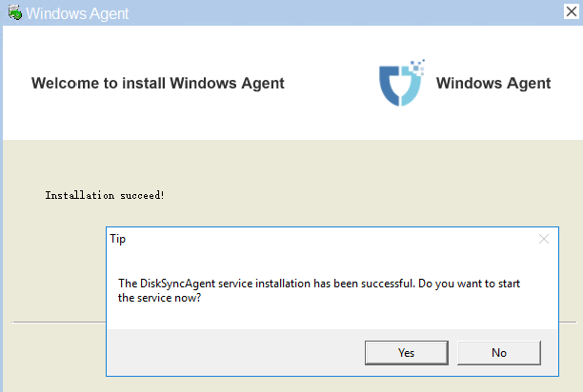Click the blank Tip dialog header area
This screenshot has height=392, width=583.
(x=331, y=239)
